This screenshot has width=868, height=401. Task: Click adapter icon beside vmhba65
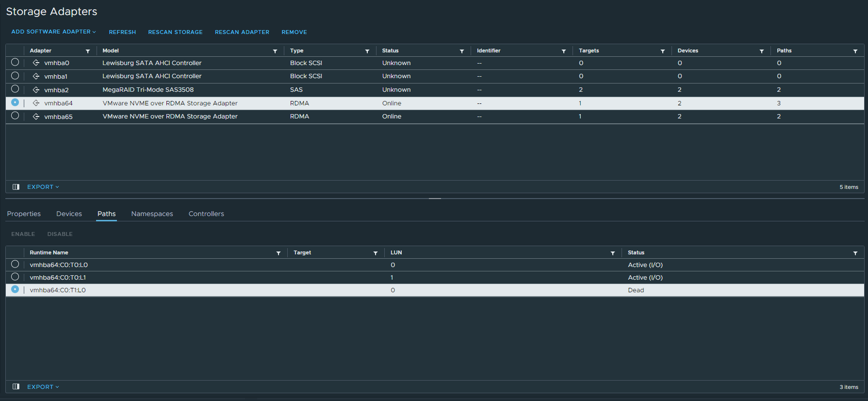tap(36, 117)
